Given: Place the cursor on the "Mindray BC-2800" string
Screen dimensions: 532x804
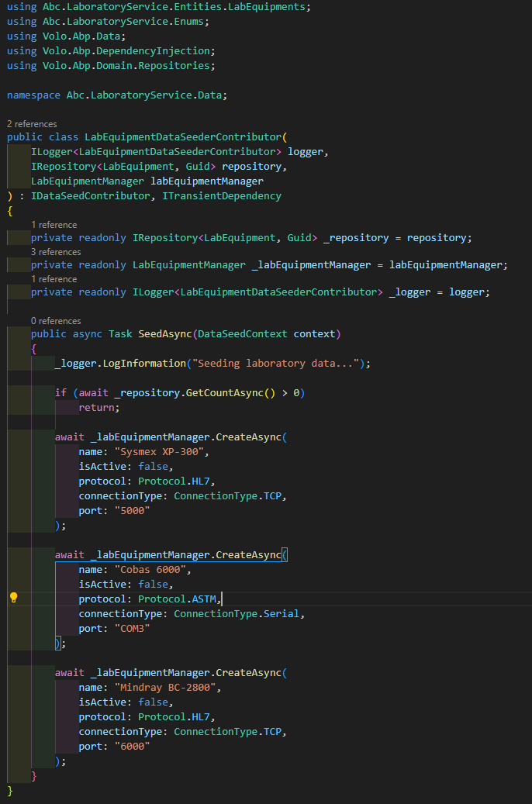Looking at the screenshot, I should pos(168,688).
